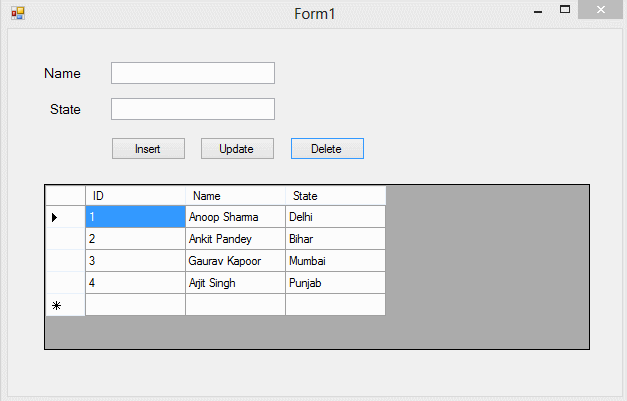
Task: Focus the State text box
Action: point(192,109)
